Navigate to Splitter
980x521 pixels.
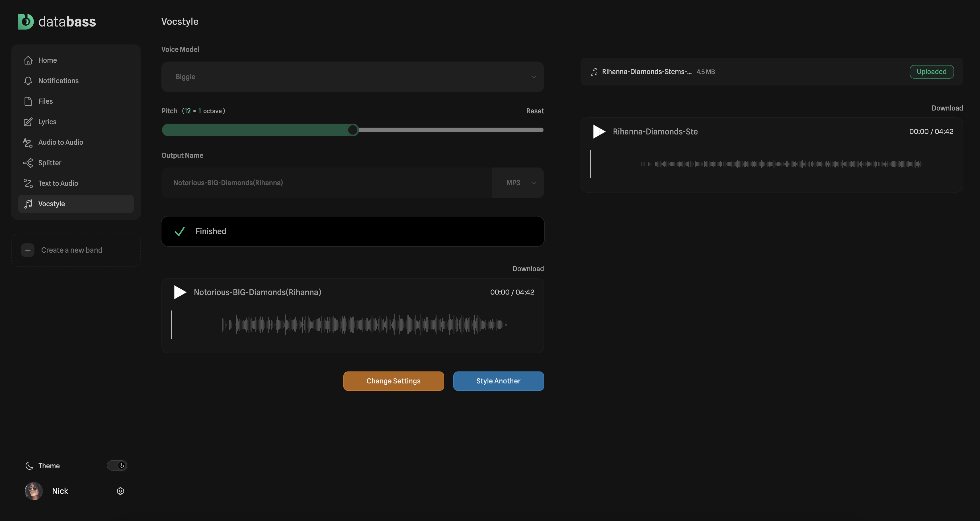[76, 163]
